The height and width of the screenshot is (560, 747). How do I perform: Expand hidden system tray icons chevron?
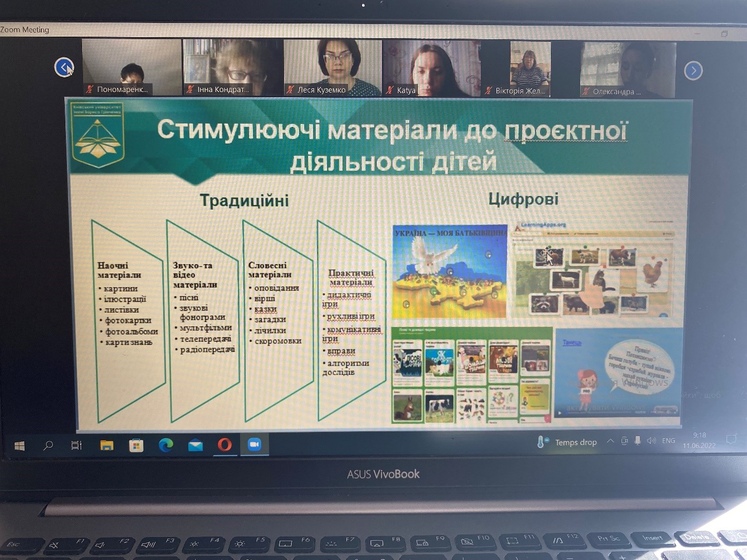coord(610,441)
